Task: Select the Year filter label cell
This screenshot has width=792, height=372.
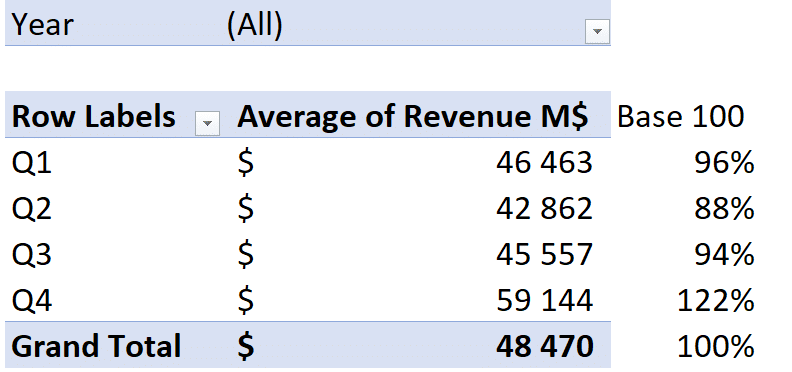Action: [43, 24]
